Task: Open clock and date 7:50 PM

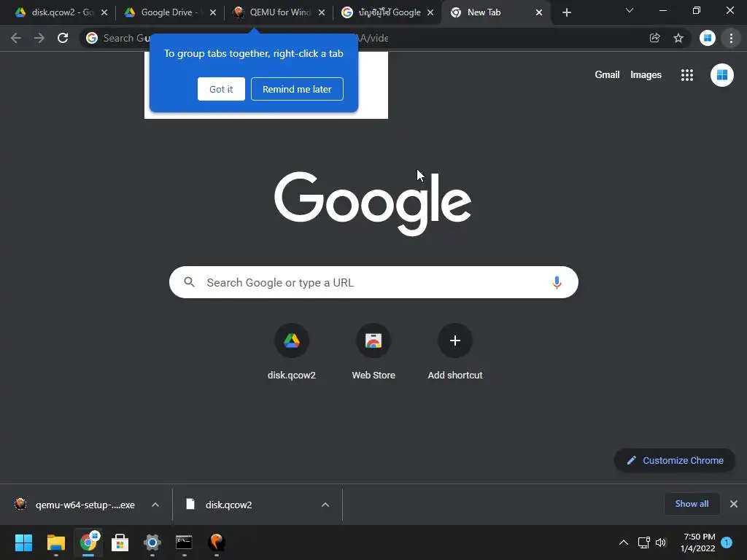Action: tap(698, 542)
